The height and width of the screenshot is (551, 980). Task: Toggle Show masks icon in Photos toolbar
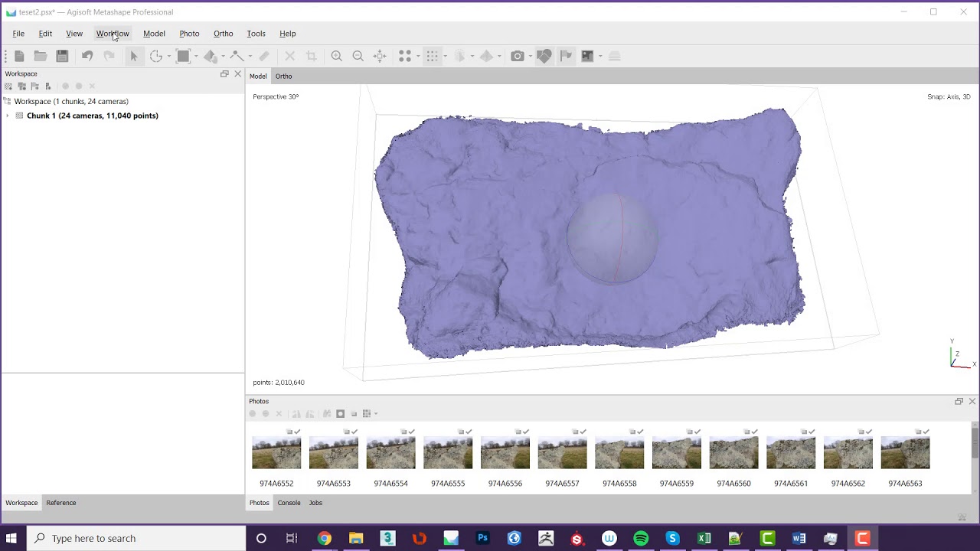tap(341, 414)
